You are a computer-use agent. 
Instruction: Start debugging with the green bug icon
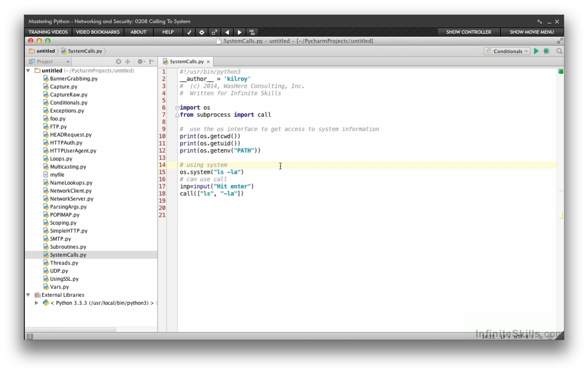[546, 51]
